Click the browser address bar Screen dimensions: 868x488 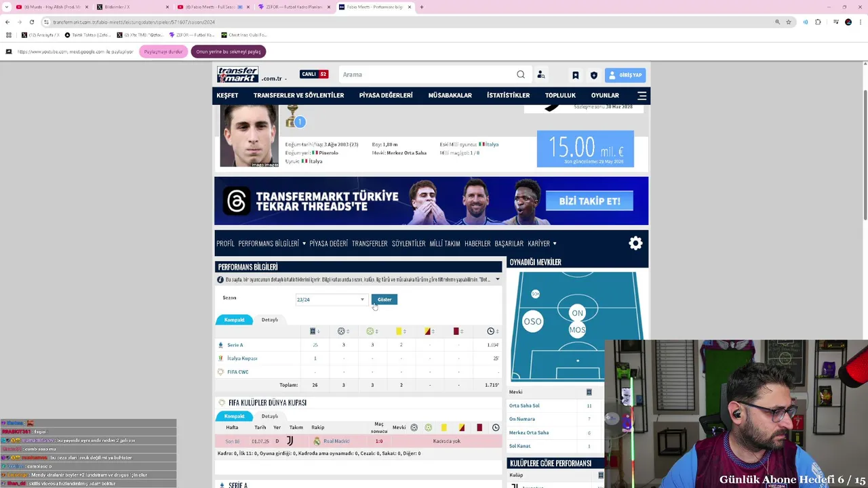click(x=407, y=22)
